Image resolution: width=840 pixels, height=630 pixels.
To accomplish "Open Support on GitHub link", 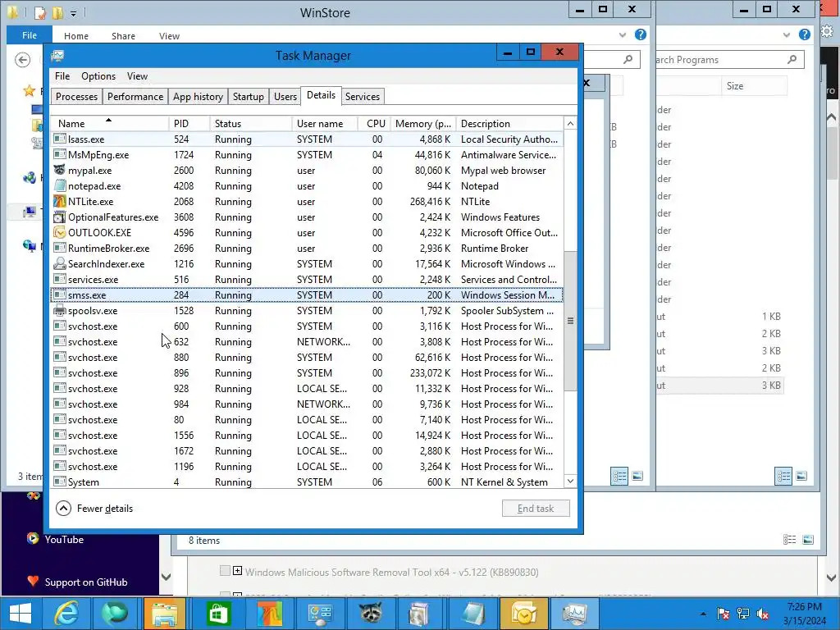I will tap(85, 582).
